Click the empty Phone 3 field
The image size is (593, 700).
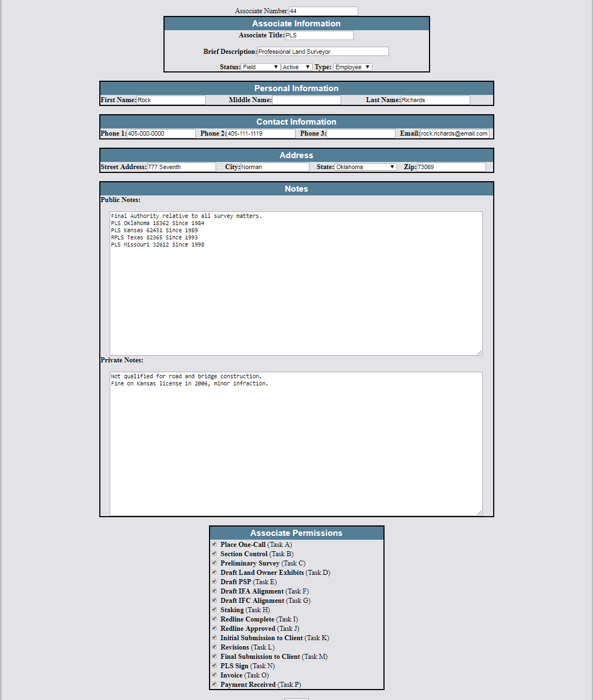tap(360, 133)
